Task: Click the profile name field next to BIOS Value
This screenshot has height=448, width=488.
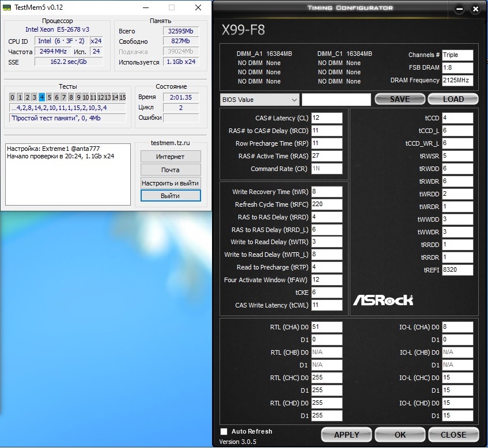Action: point(336,100)
